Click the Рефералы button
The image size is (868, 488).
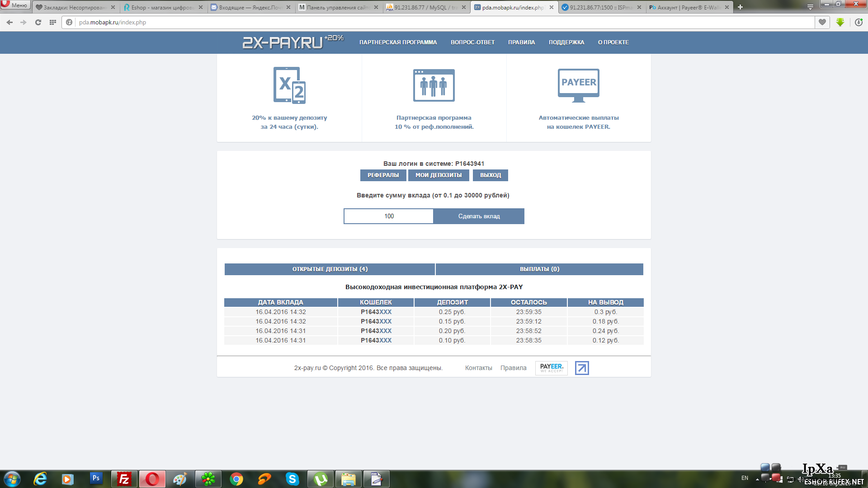(383, 175)
